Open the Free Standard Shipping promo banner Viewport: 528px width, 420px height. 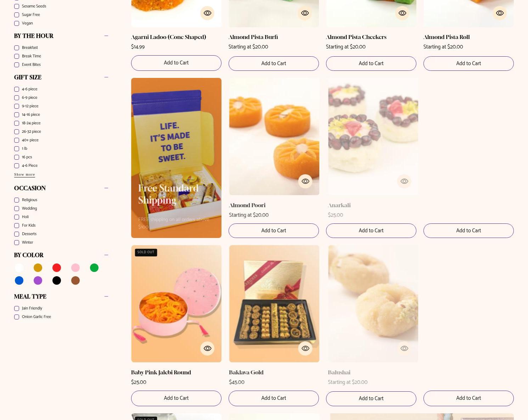176,158
